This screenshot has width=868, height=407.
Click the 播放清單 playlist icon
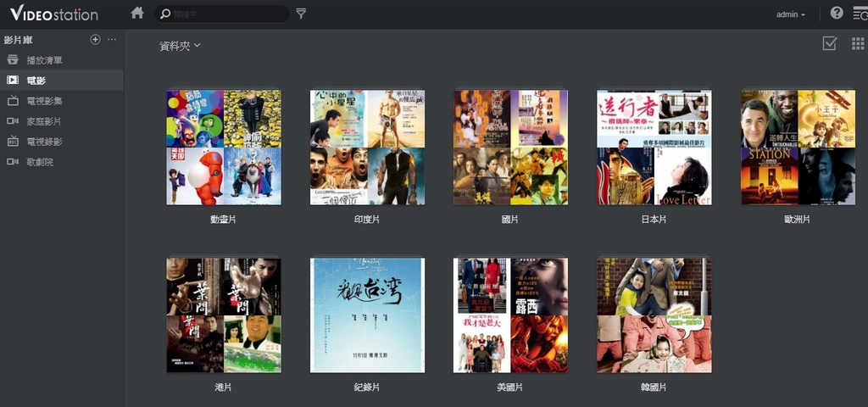click(x=13, y=60)
